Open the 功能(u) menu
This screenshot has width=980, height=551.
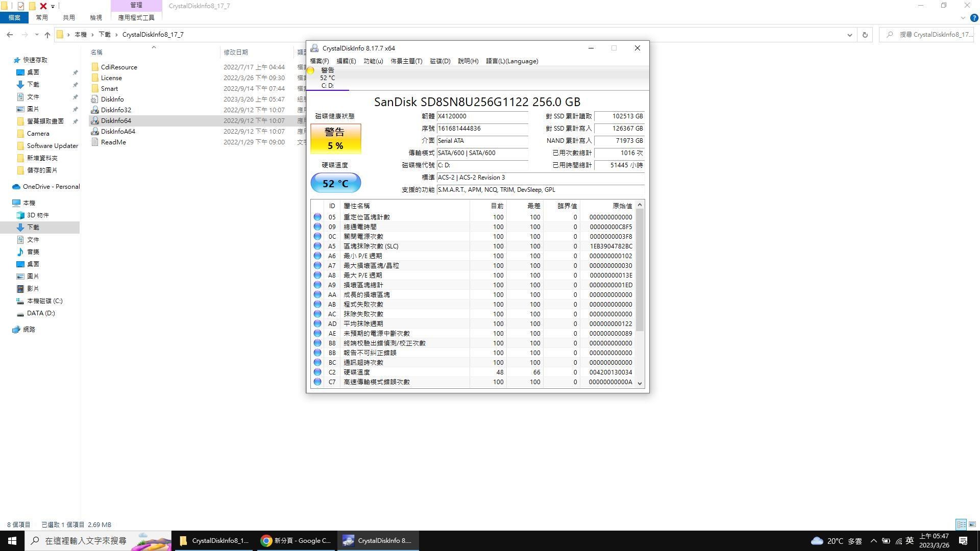click(x=373, y=61)
